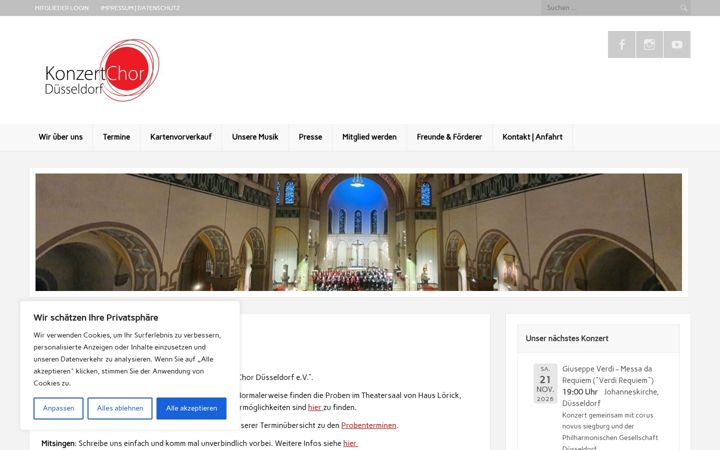Screen dimensions: 720x450
Task: Follow the 'hier' link after Mitsingen info
Action: pyautogui.click(x=350, y=443)
